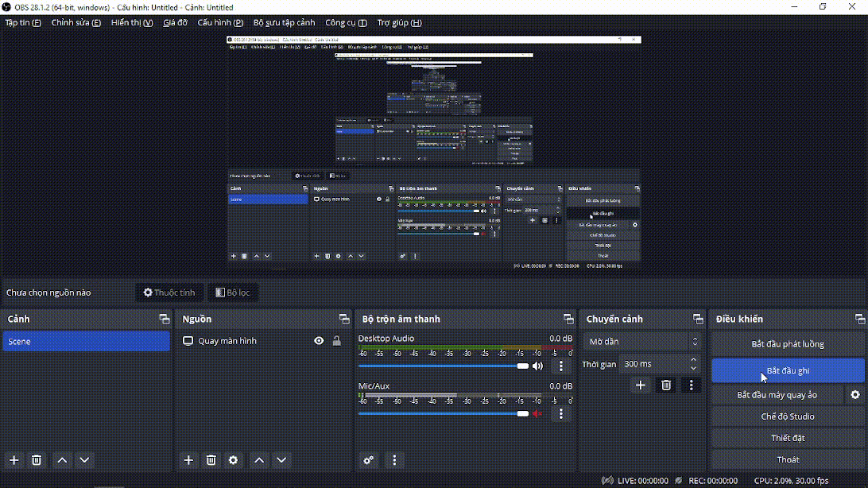Click the Bắt đầu phát luồng button

coord(787,344)
